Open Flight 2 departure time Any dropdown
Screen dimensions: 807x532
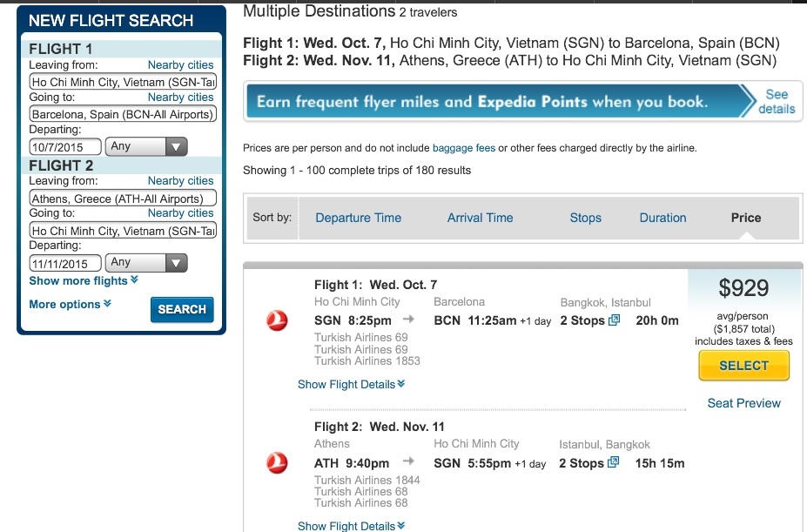146,263
